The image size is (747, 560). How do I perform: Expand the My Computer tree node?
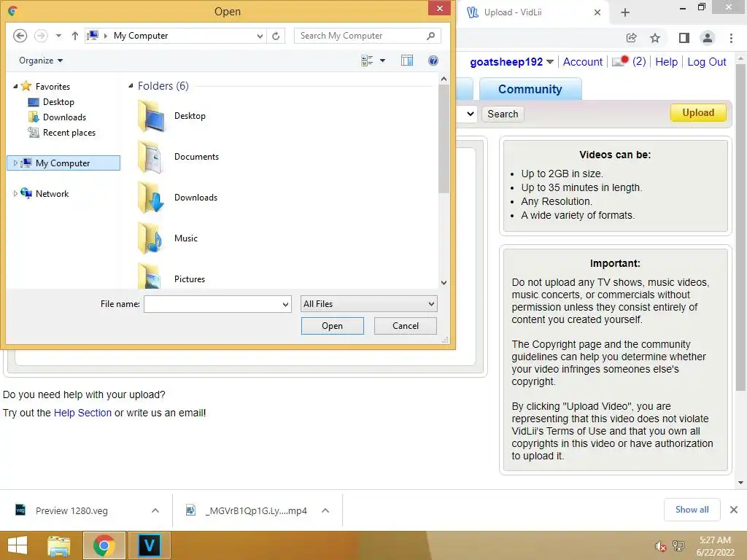click(15, 163)
